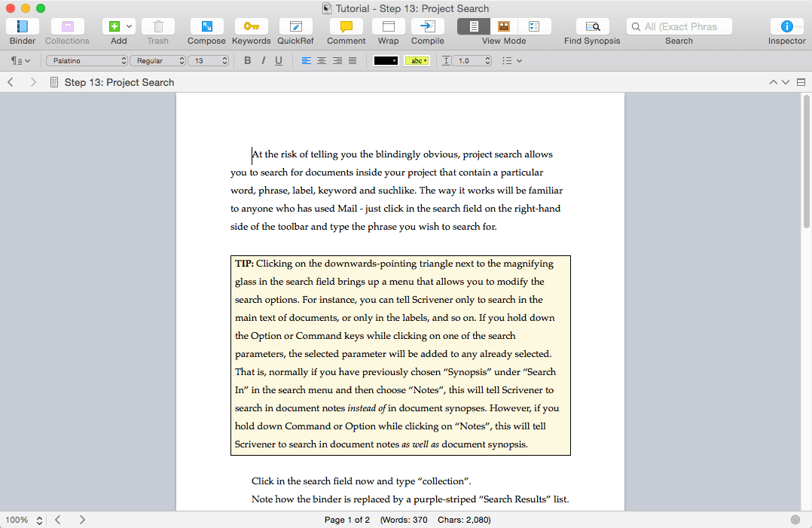Open the paragraph styles format menu

[x=20, y=60]
